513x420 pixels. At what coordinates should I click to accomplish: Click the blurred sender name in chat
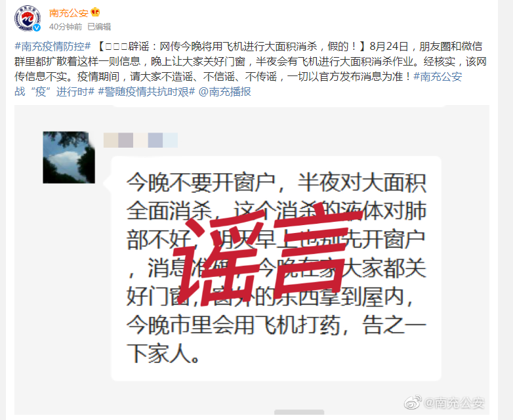[140, 140]
